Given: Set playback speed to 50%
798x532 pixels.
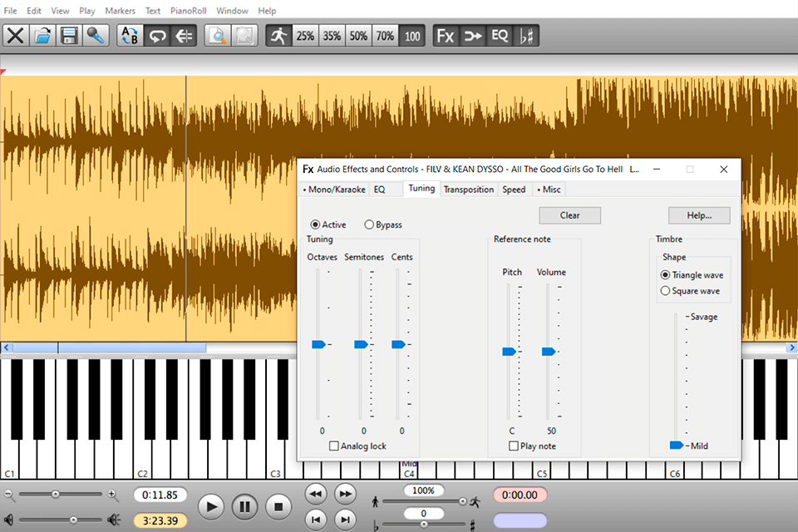Looking at the screenshot, I should click(x=357, y=36).
